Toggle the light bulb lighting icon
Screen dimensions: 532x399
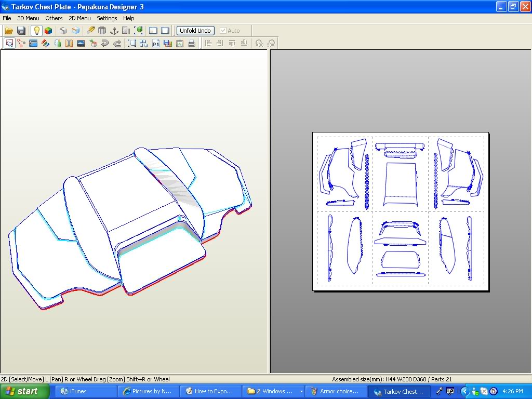tap(36, 31)
